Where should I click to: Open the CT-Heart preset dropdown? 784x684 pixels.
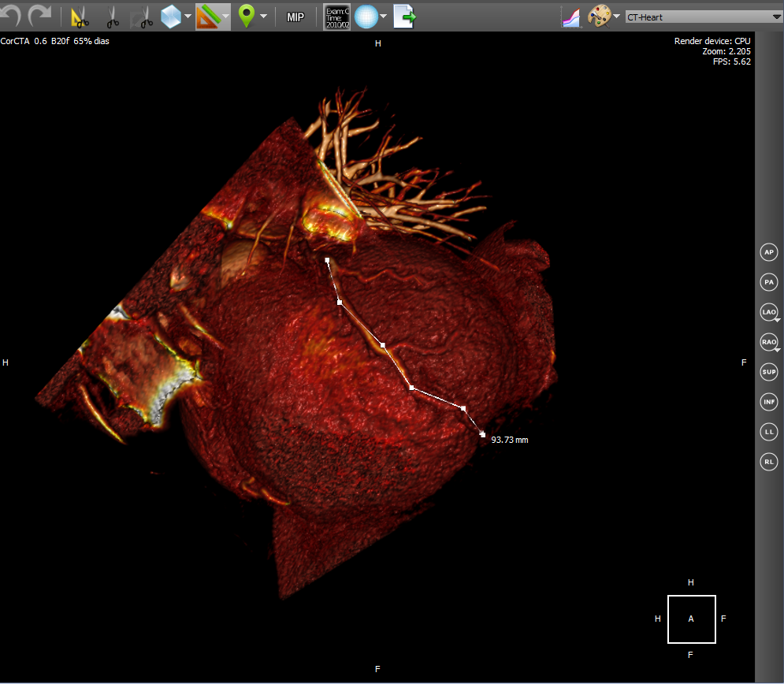click(x=701, y=17)
